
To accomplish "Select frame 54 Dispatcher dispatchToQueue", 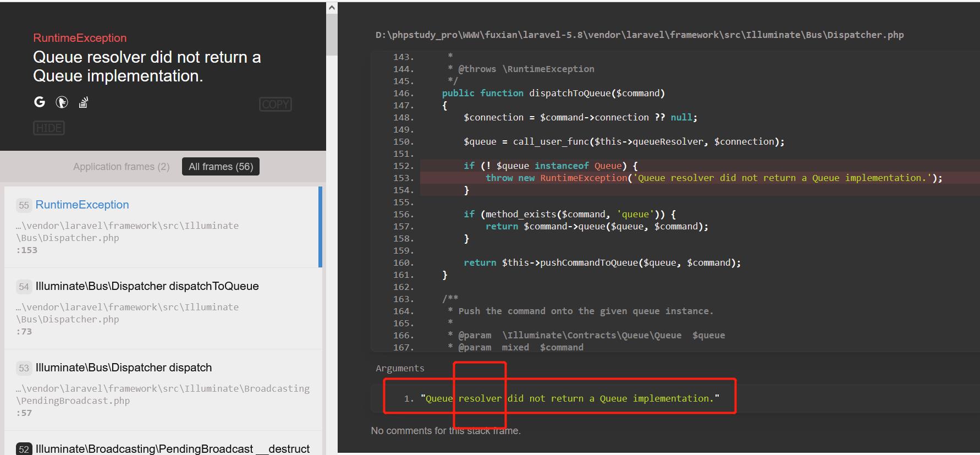I will (x=163, y=309).
